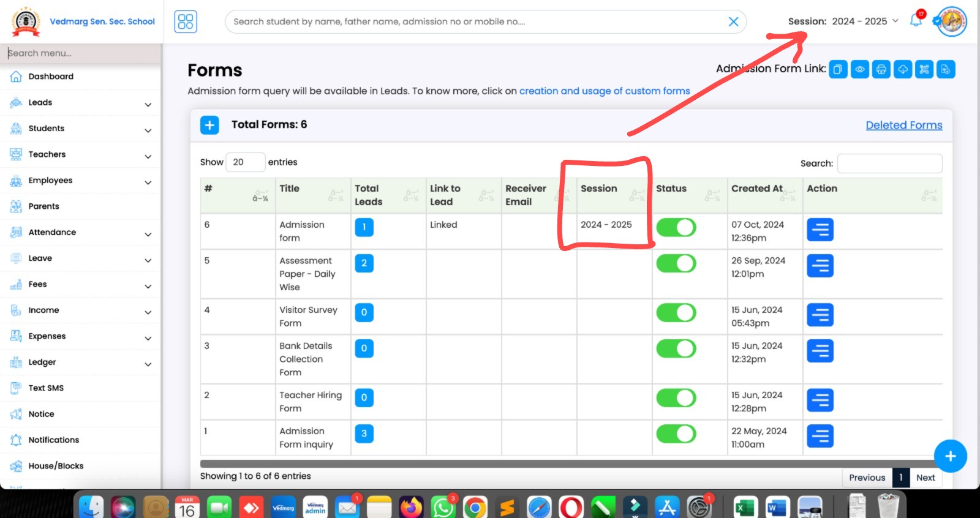
Task: Toggle status of Teacher Hiring Form
Action: pyautogui.click(x=676, y=398)
